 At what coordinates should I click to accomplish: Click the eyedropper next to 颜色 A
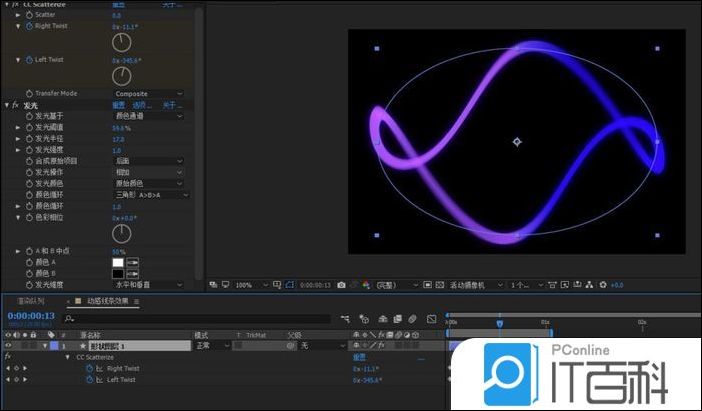(x=132, y=262)
